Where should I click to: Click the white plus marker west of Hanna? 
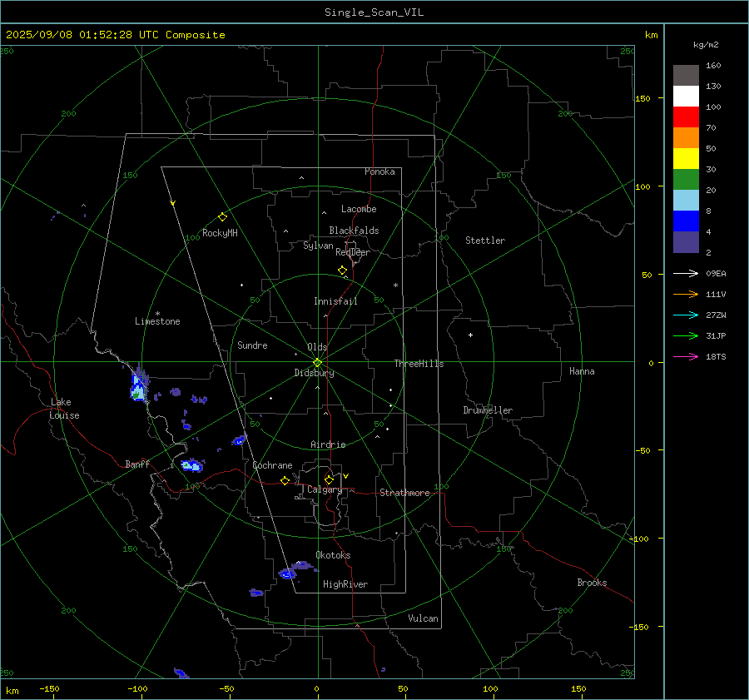point(470,335)
